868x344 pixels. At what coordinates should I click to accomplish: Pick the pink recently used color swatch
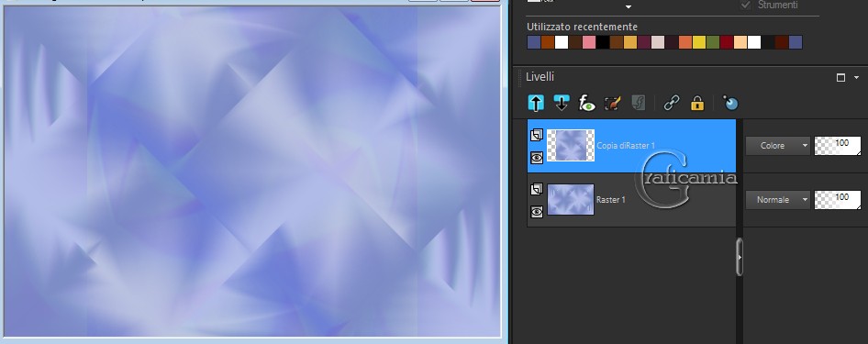(589, 42)
